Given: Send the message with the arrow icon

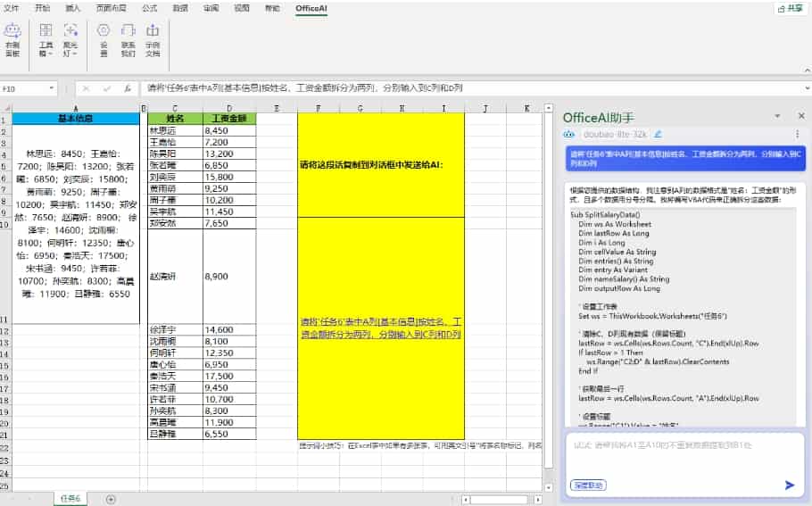Looking at the screenshot, I should pos(789,485).
